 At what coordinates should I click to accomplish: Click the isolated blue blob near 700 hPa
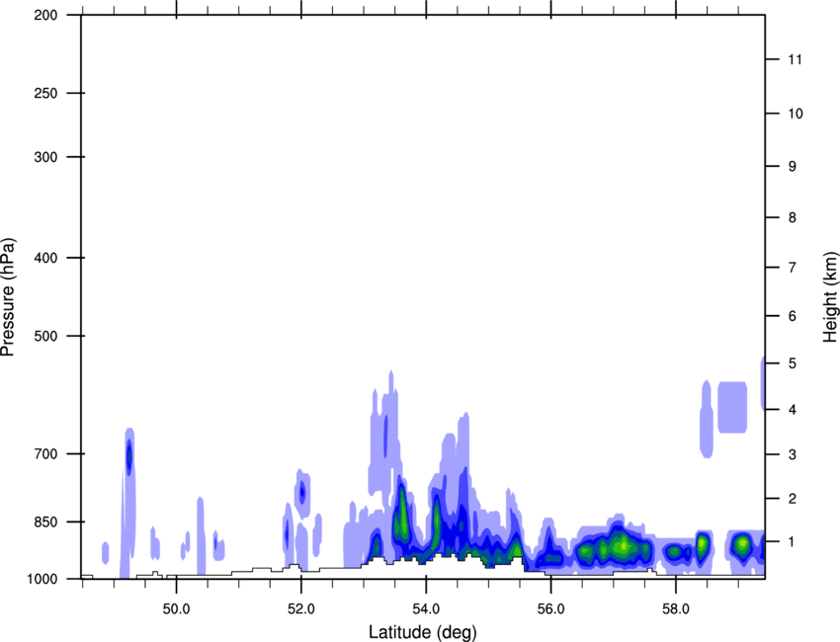tap(129, 456)
